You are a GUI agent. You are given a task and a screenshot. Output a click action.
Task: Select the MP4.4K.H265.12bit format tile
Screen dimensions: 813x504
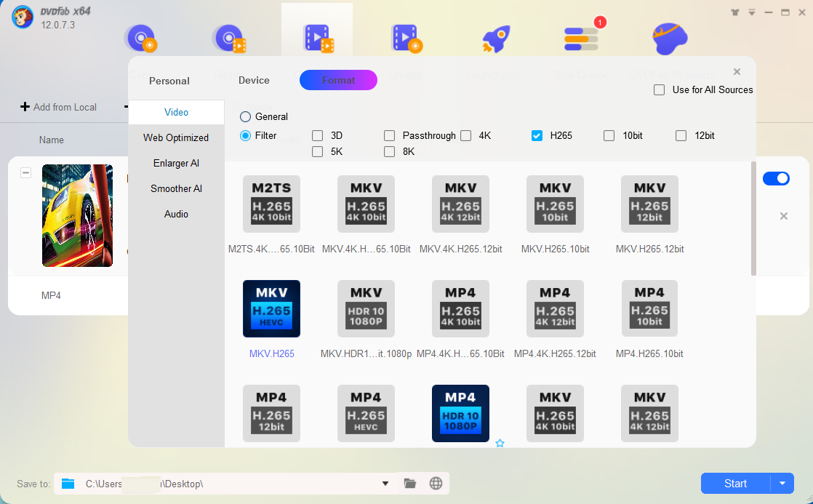pyautogui.click(x=555, y=308)
